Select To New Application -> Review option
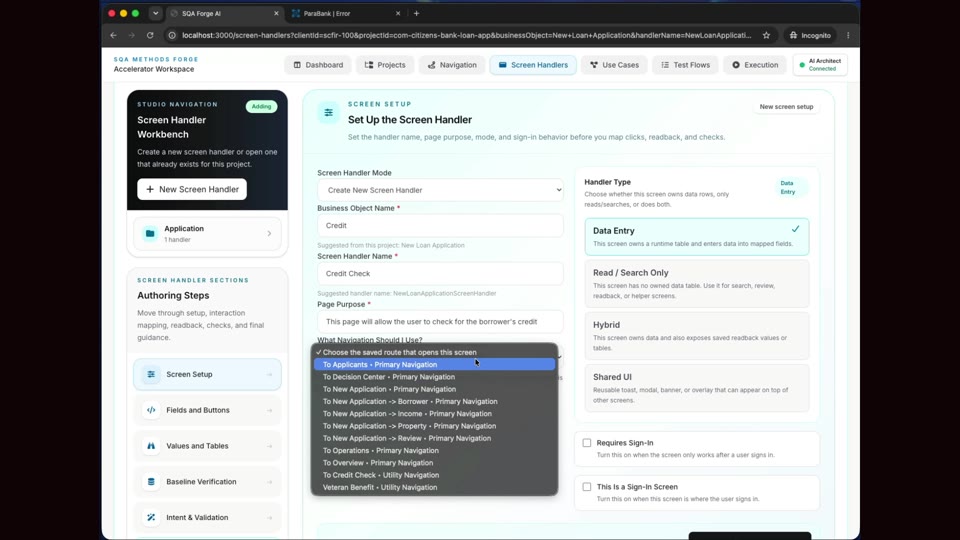Viewport: 960px width, 540px height. [434, 438]
